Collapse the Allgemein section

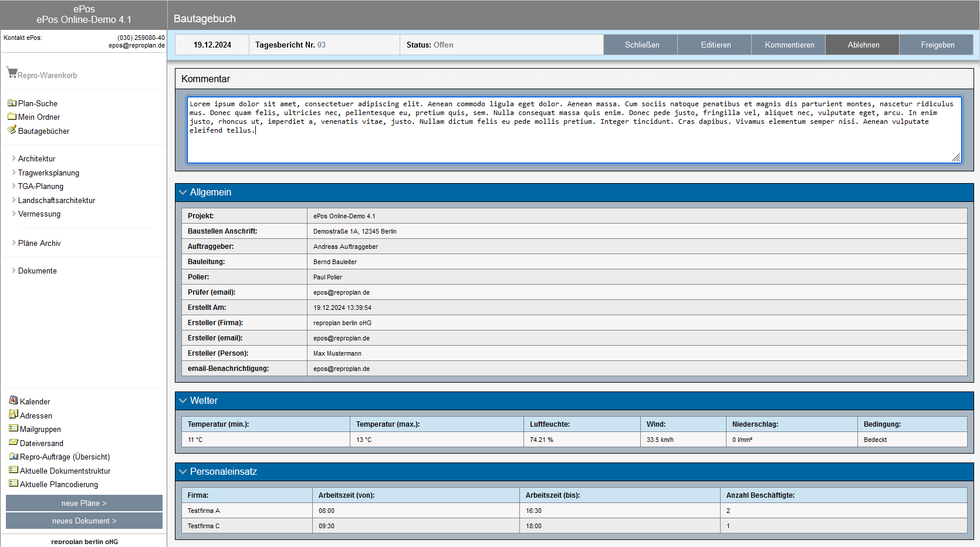point(183,193)
